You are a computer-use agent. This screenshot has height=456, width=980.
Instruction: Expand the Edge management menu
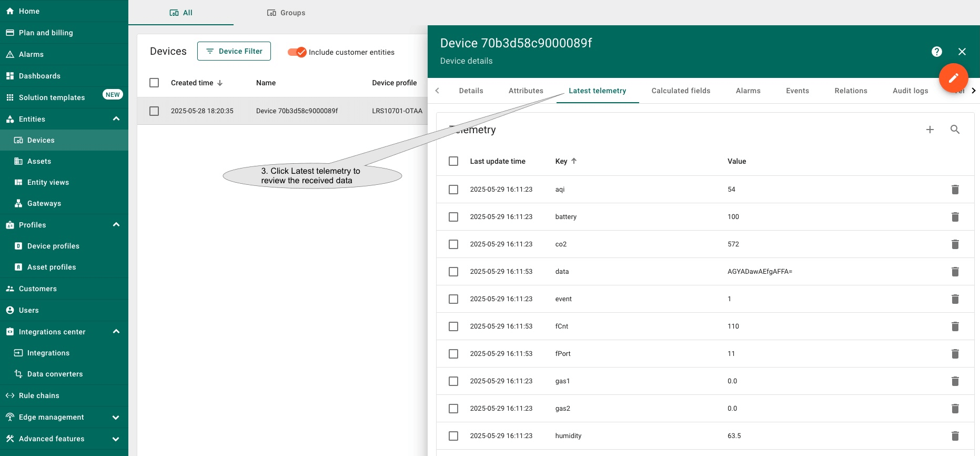coord(116,418)
